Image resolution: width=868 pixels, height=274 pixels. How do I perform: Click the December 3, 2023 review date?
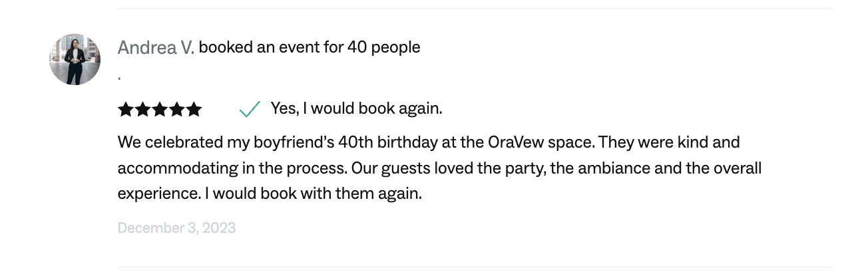(x=176, y=228)
